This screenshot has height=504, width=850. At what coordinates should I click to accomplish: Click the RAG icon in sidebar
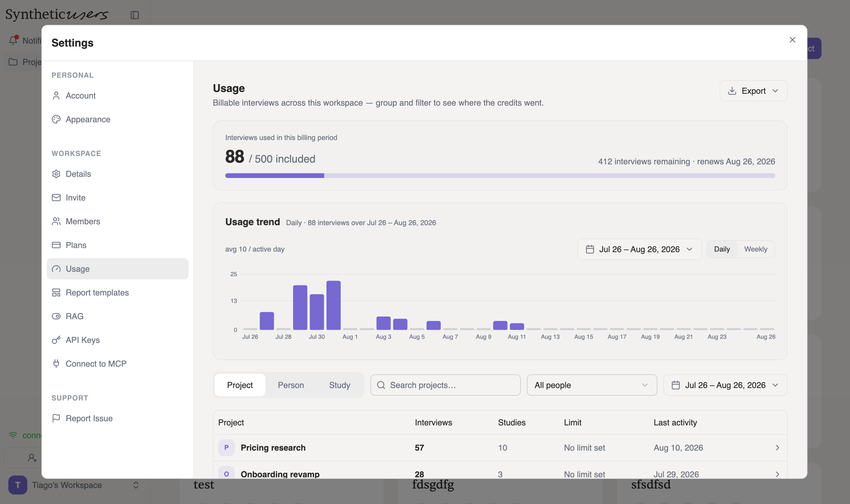click(x=56, y=316)
